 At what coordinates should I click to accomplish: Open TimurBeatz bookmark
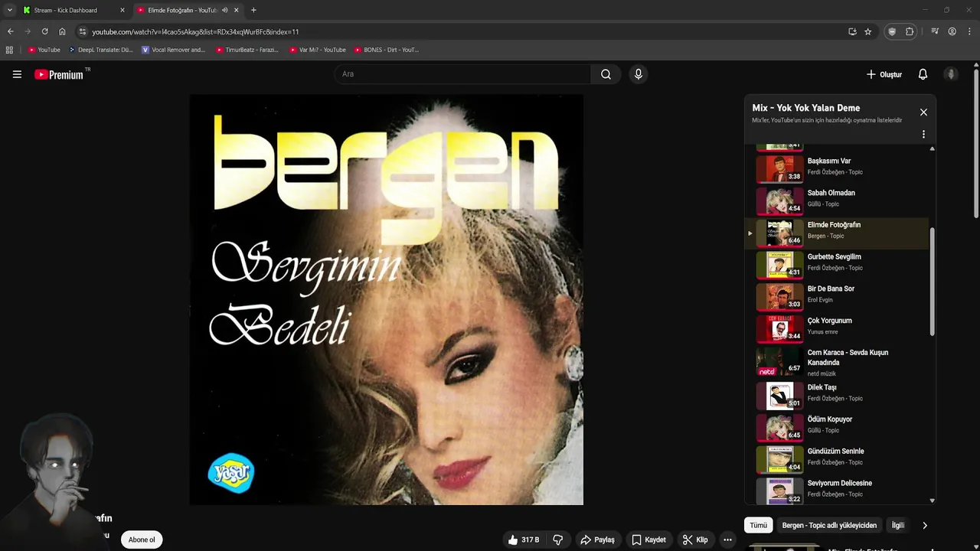point(247,50)
